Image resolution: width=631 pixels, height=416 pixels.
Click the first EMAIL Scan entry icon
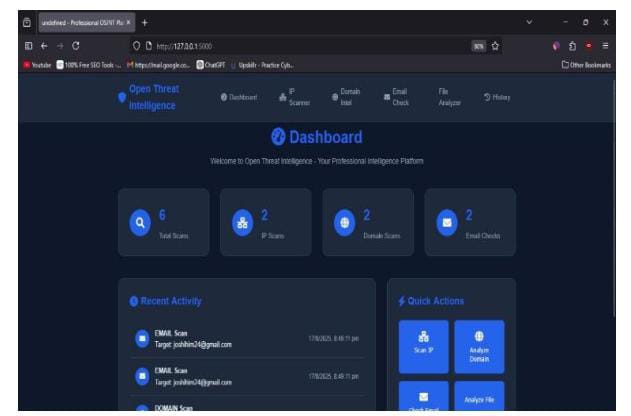(x=142, y=338)
